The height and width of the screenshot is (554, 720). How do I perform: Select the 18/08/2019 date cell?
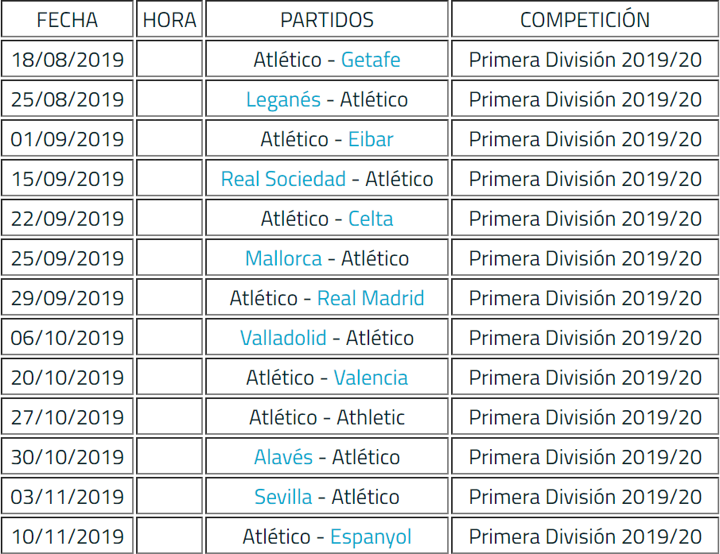(67, 60)
